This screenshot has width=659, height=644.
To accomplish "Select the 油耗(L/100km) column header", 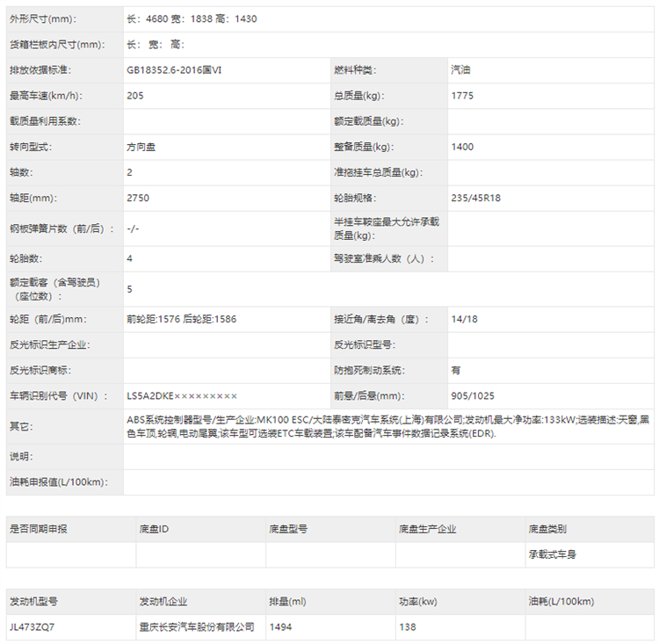I will click(561, 602).
